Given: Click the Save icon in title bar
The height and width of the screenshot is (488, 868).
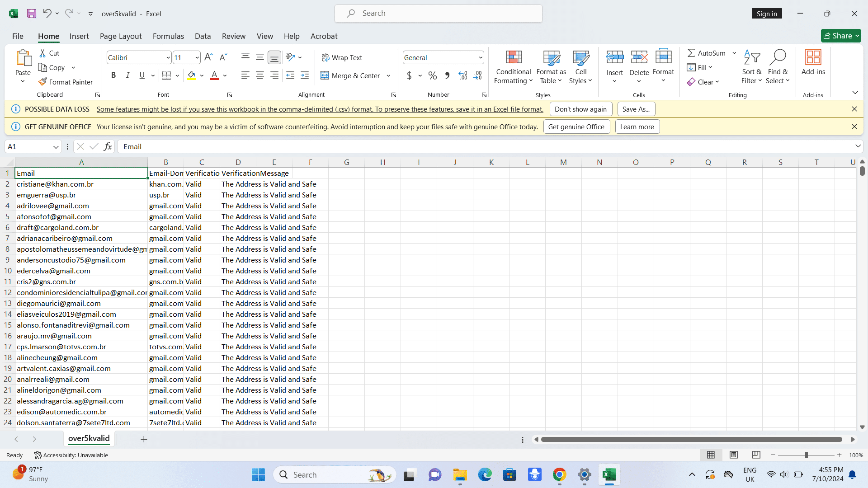Looking at the screenshot, I should [31, 14].
